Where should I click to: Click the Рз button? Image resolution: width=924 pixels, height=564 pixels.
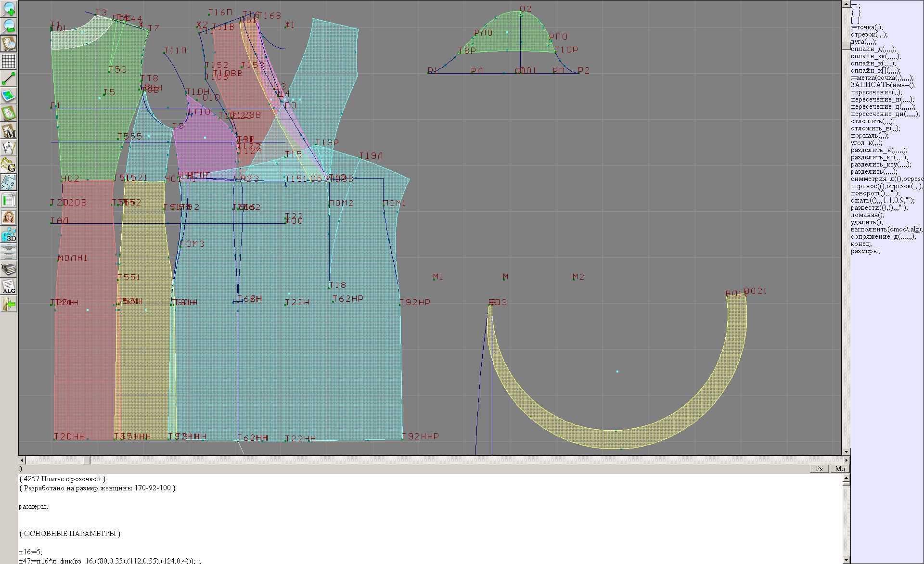tap(819, 468)
